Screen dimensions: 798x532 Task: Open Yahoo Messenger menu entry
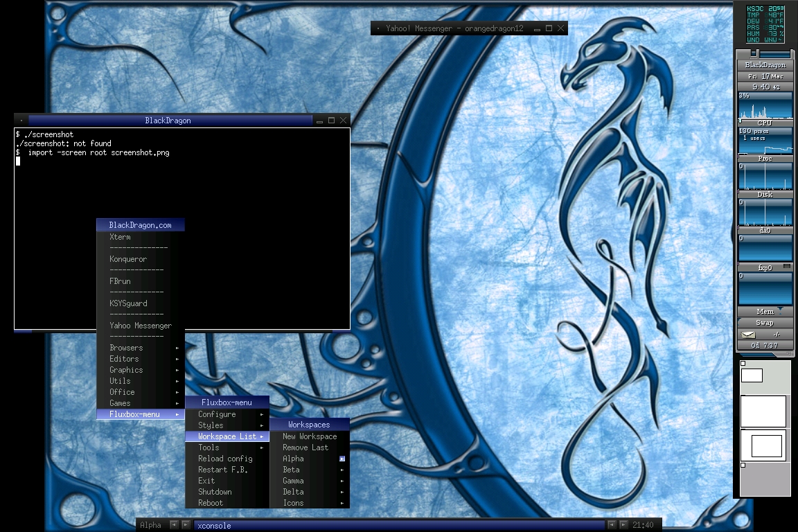click(141, 326)
